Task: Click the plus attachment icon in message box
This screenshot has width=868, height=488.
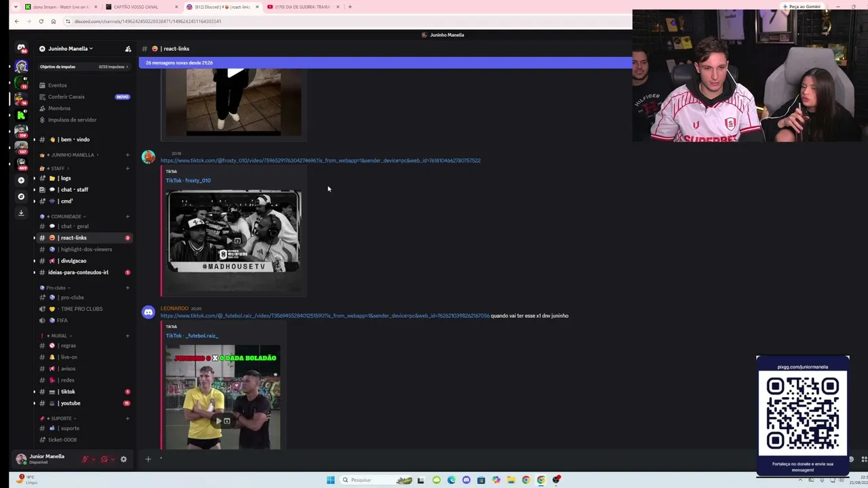Action: (x=148, y=459)
